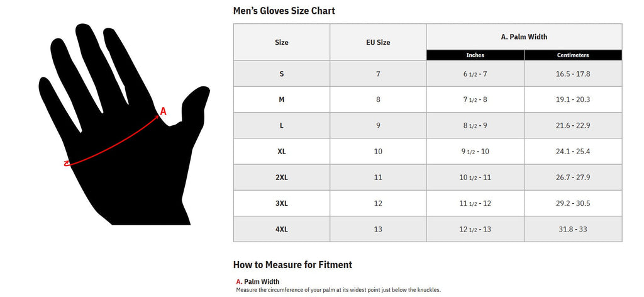Select the EU Size column header
644x297 pixels.
(378, 42)
